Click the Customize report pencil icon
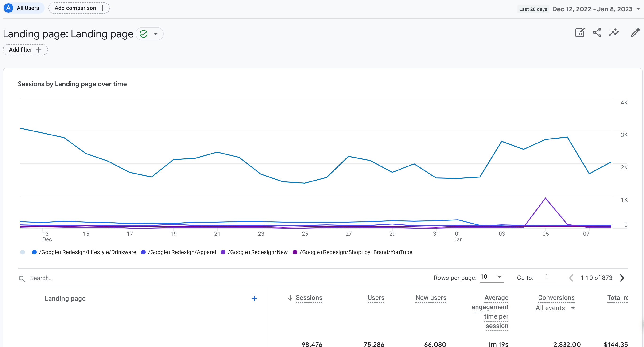 (x=635, y=32)
